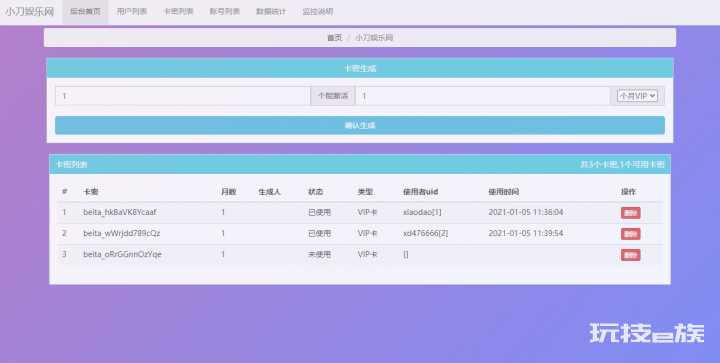Delete card beita_wWrjdd789cQz
The height and width of the screenshot is (363, 720).
click(x=631, y=234)
